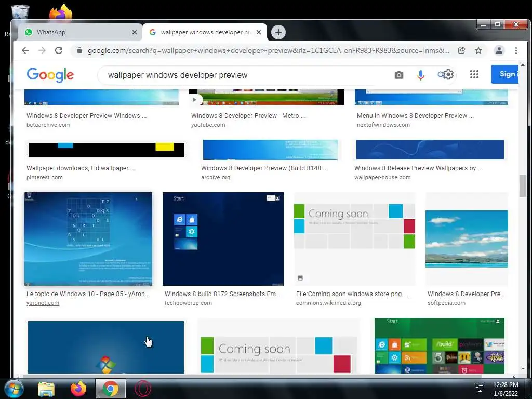Select the softpedia sky and sea thumbnail
This screenshot has width=532, height=399.
point(467,239)
